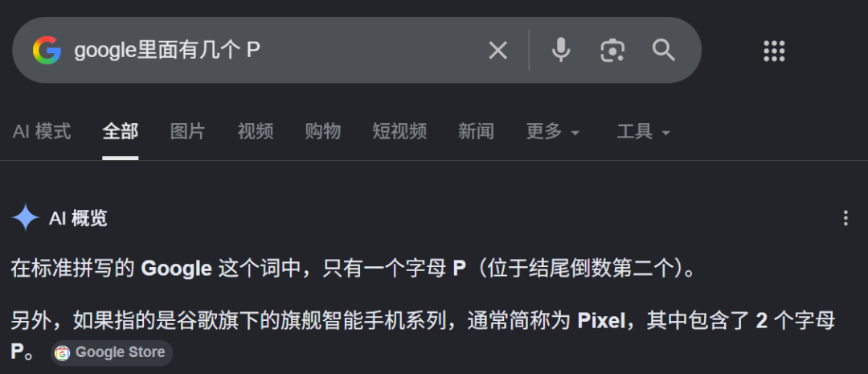Open the Google apps grid
This screenshot has width=868, height=374.
pos(774,51)
